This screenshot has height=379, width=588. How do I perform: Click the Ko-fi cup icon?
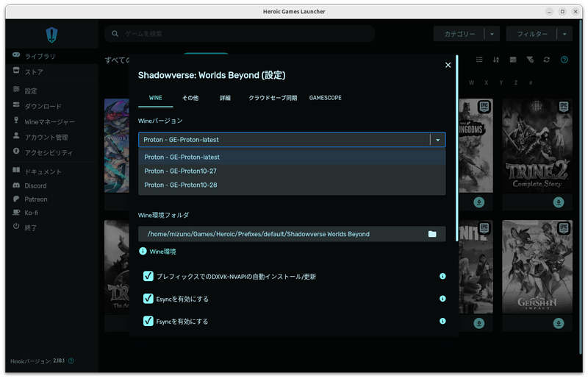16,212
